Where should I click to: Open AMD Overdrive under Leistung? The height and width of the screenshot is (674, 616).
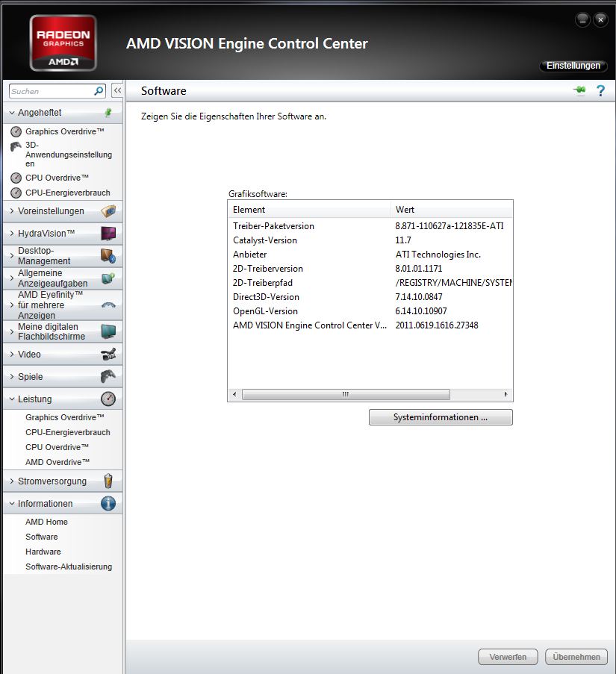pyautogui.click(x=57, y=462)
